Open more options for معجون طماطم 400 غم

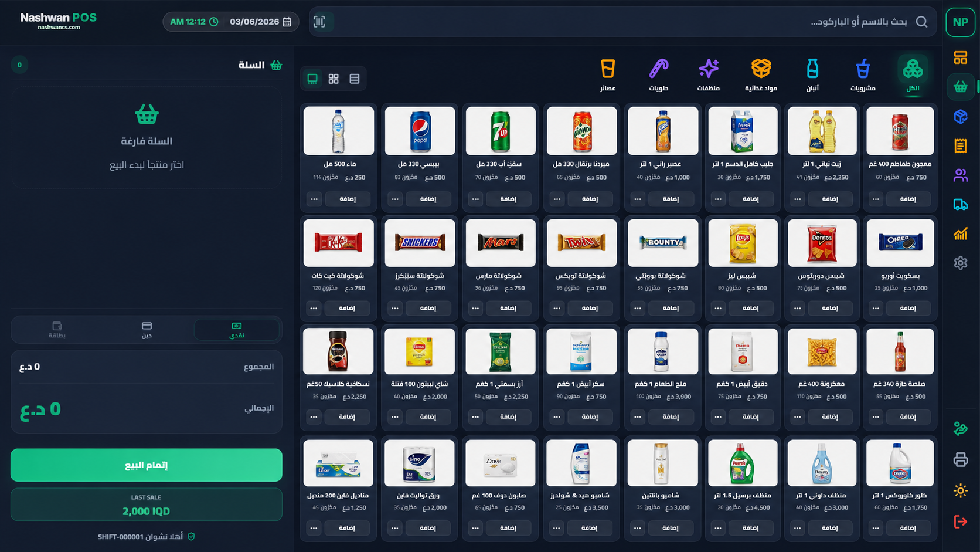(x=876, y=199)
